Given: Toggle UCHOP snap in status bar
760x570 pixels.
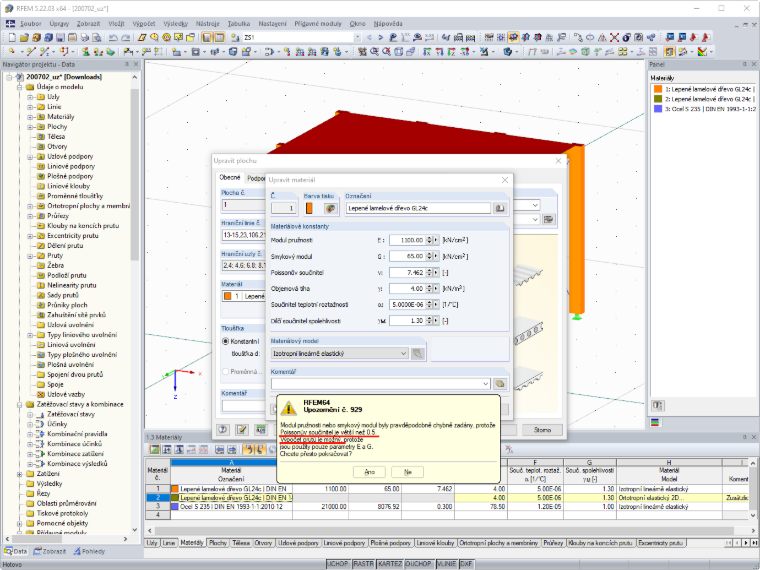Looking at the screenshot, I should pos(338,564).
